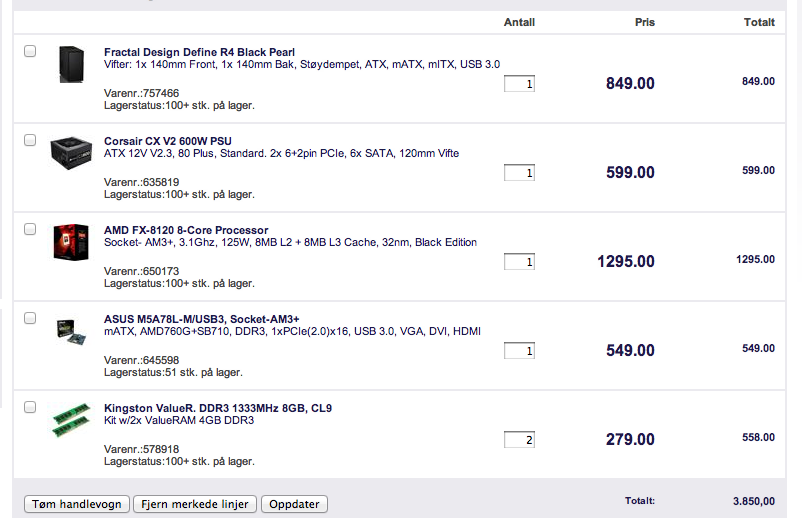Open the Corsair PSU product image
The height and width of the screenshot is (518, 802).
pyautogui.click(x=71, y=152)
